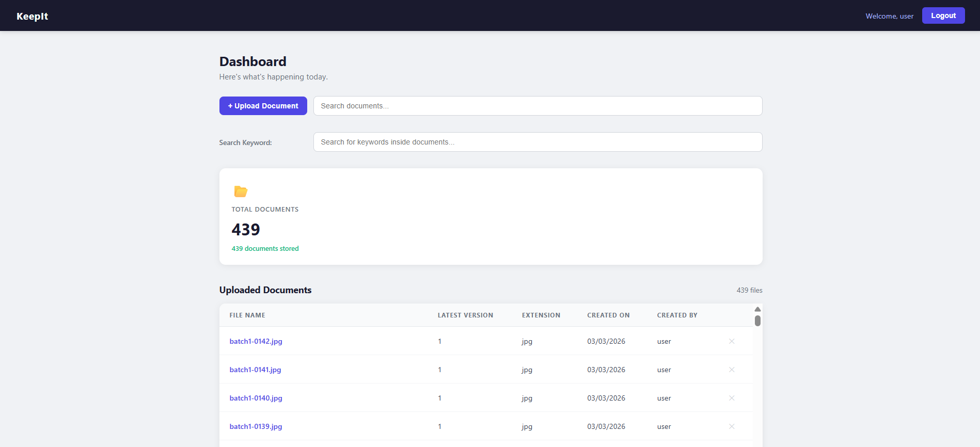Log out using the Logout button
Screen dimensions: 980x447
click(943, 15)
